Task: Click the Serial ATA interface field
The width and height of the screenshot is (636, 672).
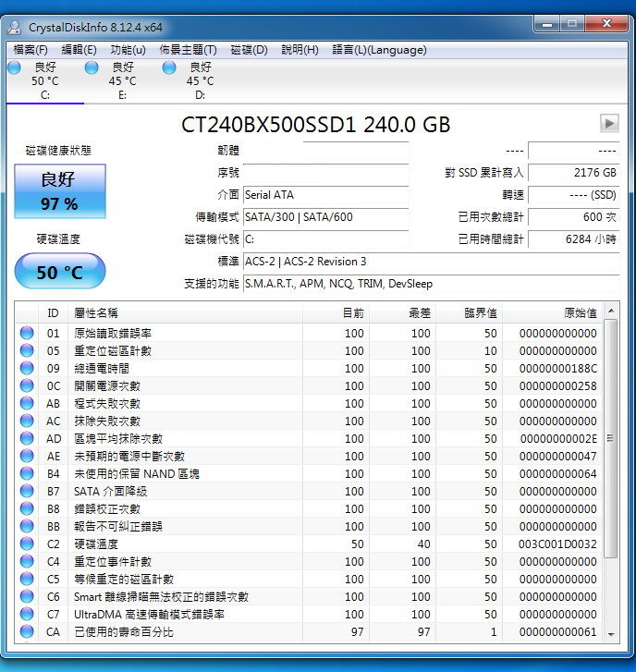Action: [325, 195]
